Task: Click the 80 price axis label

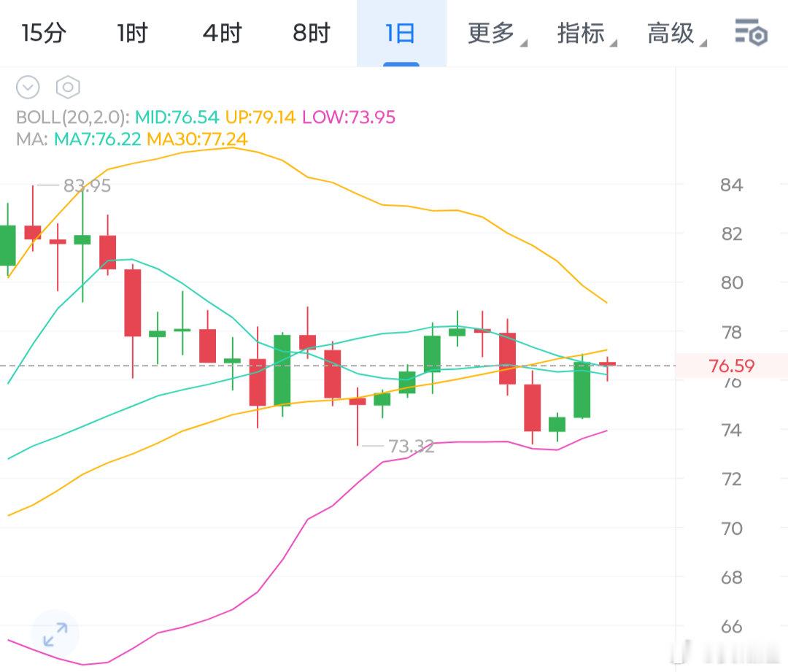Action: point(731,282)
